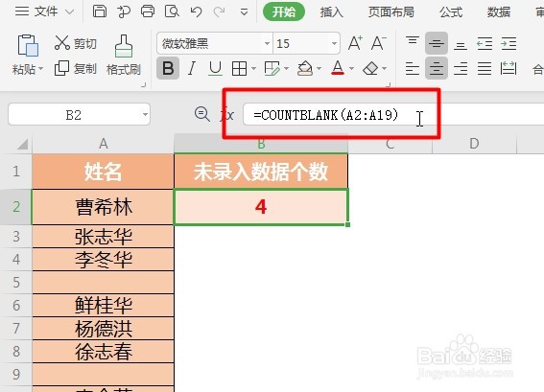The width and height of the screenshot is (544, 392).
Task: Align text left
Action: pyautogui.click(x=413, y=68)
